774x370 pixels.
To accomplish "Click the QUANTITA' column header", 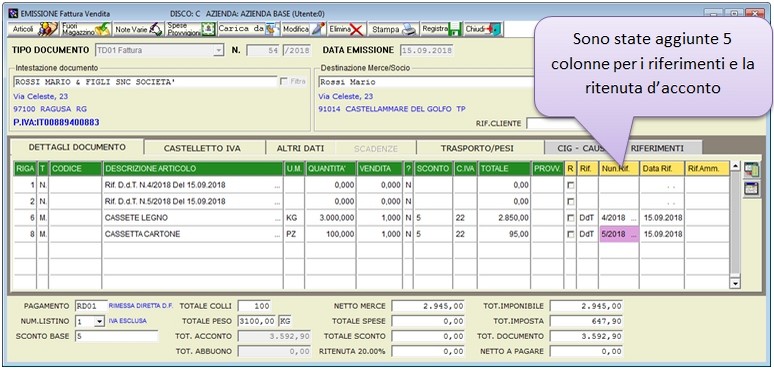I will click(x=331, y=169).
